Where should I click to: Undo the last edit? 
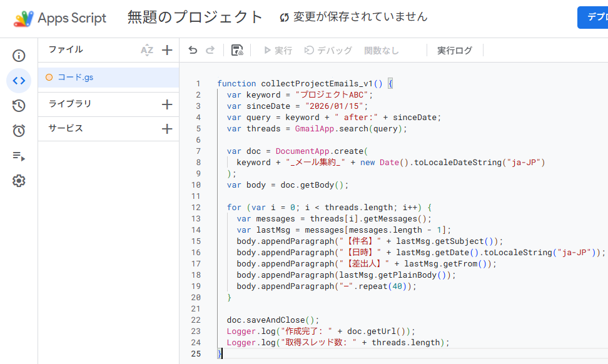tap(193, 51)
